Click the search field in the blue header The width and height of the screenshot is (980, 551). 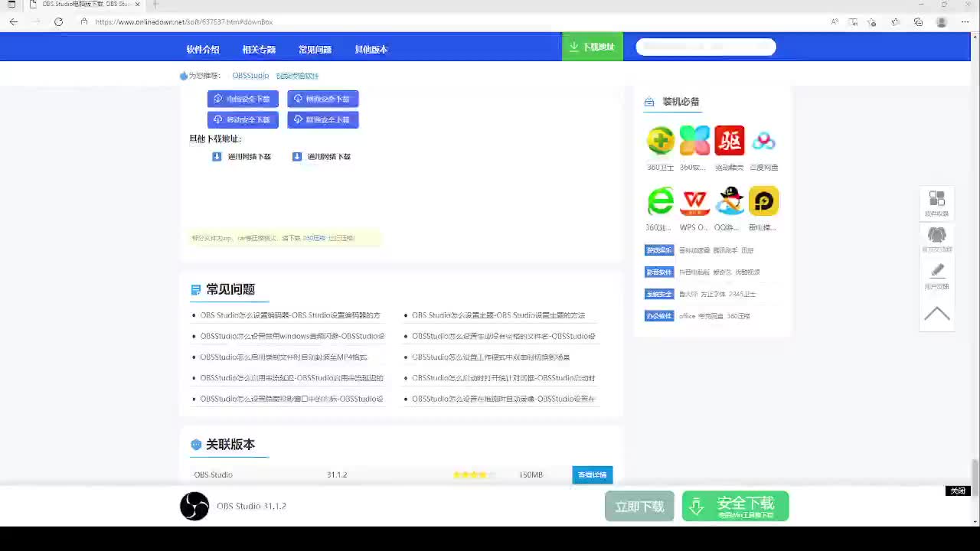coord(706,47)
